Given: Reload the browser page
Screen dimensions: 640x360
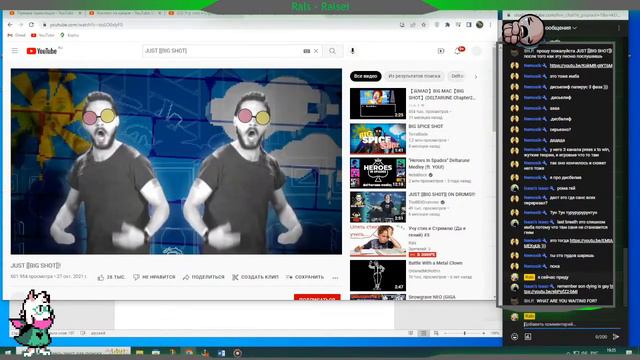Looking at the screenshot, I should (31, 25).
